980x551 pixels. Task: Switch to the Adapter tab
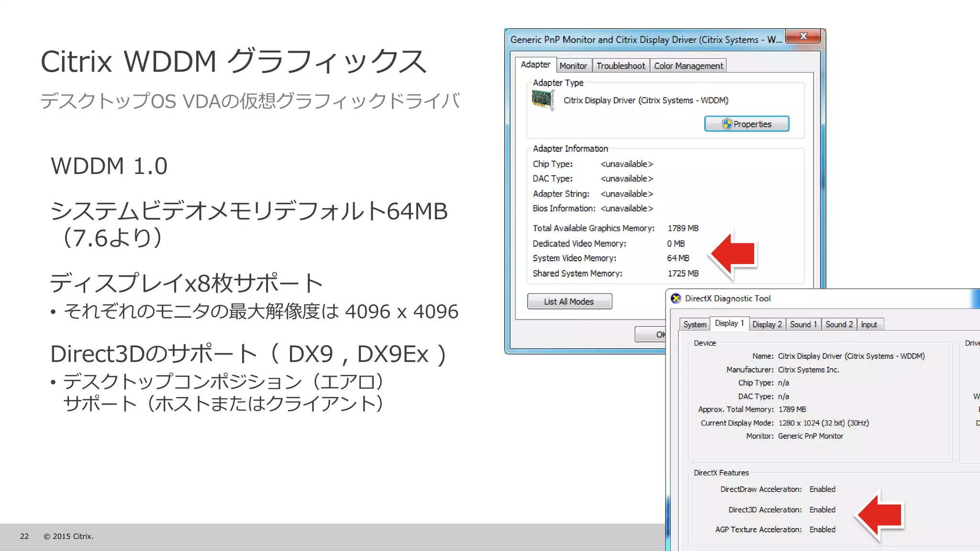[x=535, y=65]
